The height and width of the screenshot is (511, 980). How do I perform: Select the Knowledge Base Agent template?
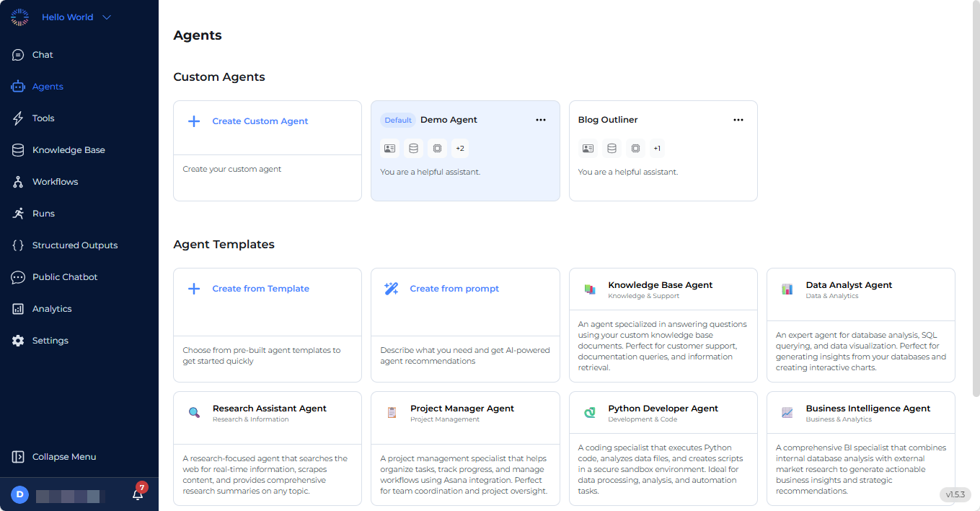[x=663, y=325]
